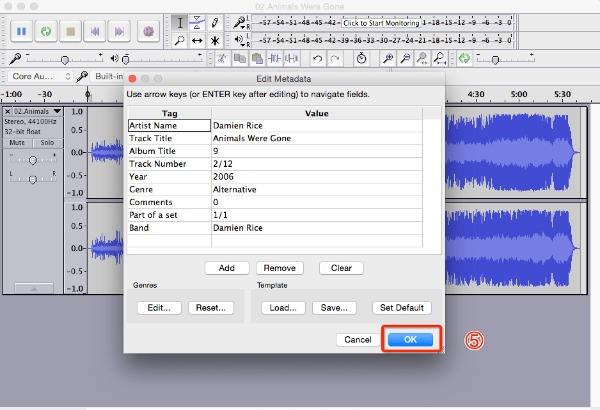
Task: Select the Multi-tool asterisk icon
Action: click(215, 41)
